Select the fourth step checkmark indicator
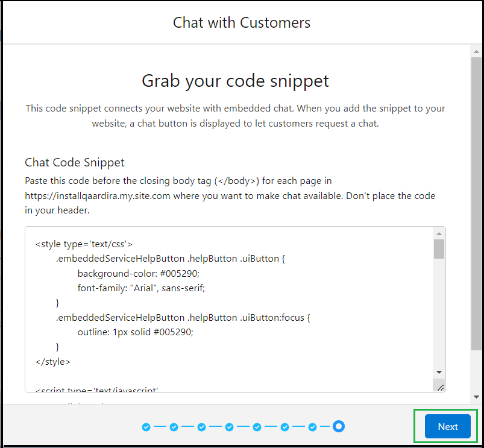 [x=229, y=426]
